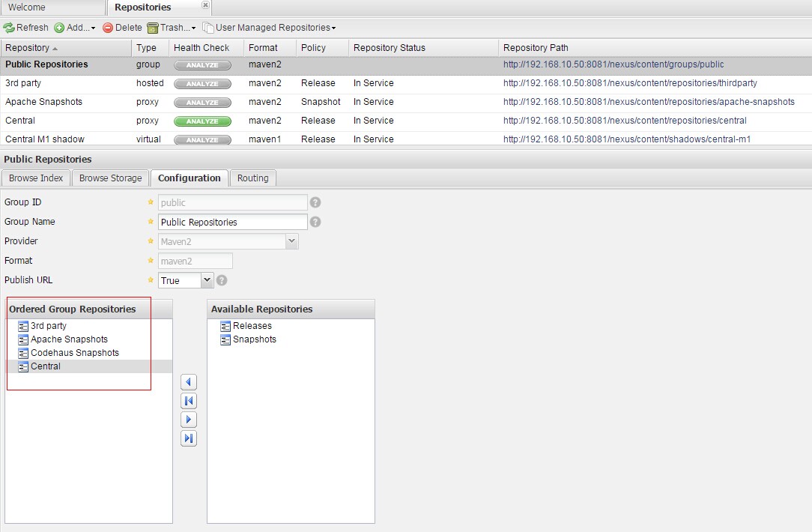Click the add-to-group left arrow button
The width and height of the screenshot is (812, 532).
point(189,382)
